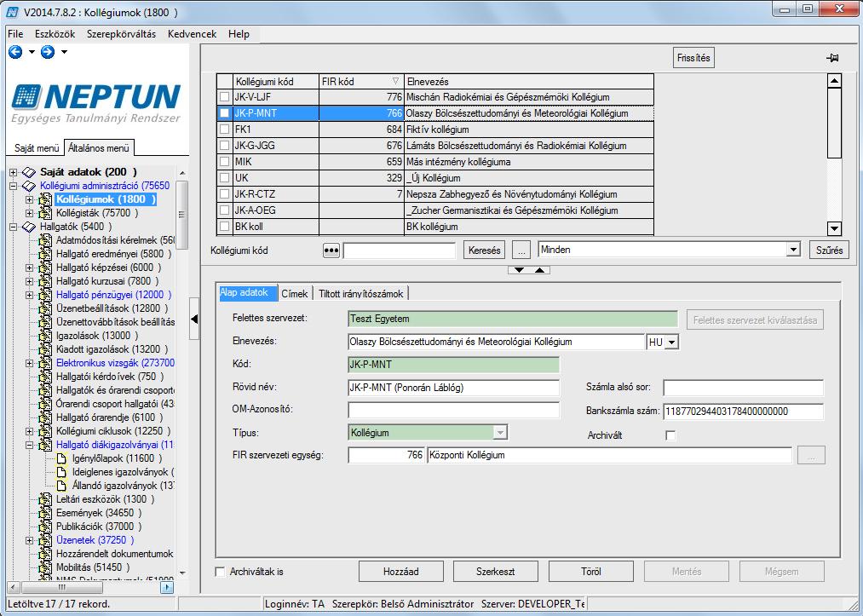Click the Leltári eszközök node icon
Screen dimensions: 863x616
coord(45,499)
